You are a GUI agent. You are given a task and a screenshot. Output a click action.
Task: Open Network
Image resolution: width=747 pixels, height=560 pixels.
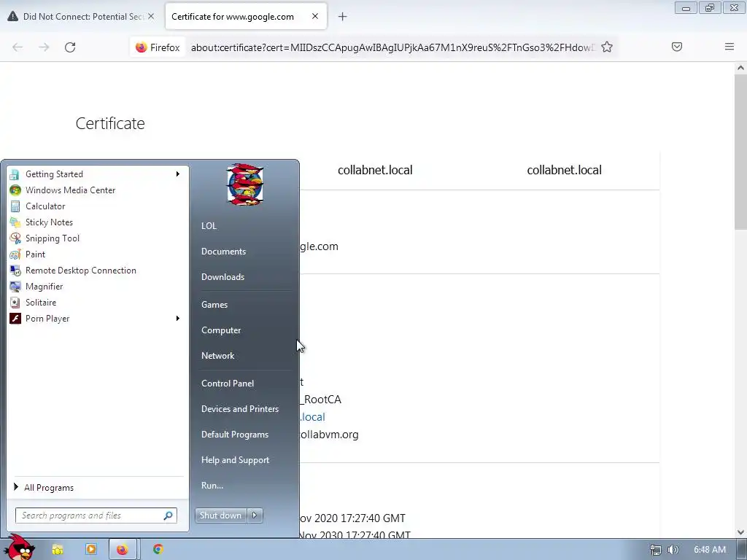pos(217,356)
